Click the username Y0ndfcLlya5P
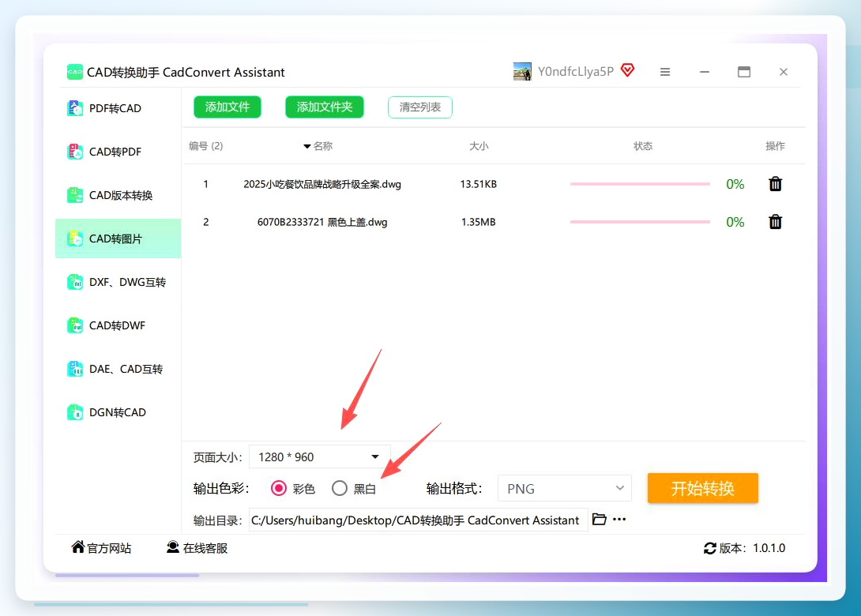861x616 pixels. [576, 71]
